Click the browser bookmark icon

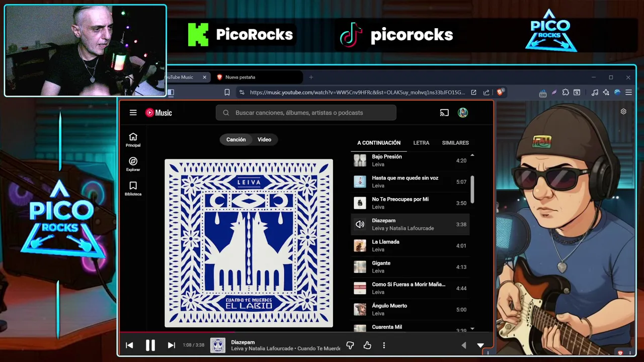[227, 93]
